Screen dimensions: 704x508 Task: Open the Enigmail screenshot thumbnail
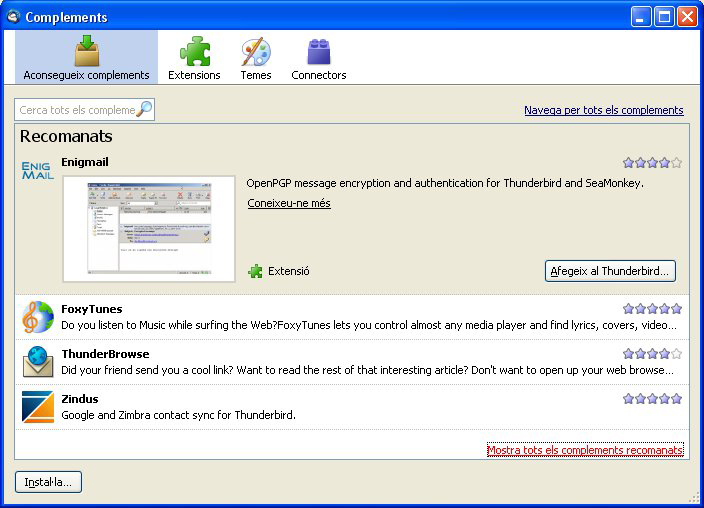(149, 229)
